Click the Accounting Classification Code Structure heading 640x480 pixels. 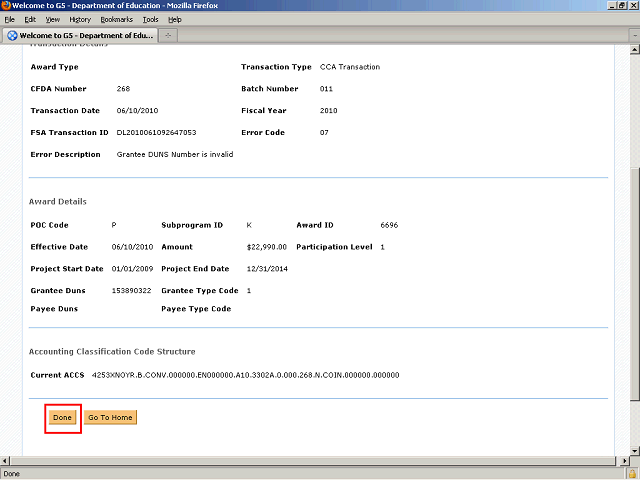pos(112,351)
